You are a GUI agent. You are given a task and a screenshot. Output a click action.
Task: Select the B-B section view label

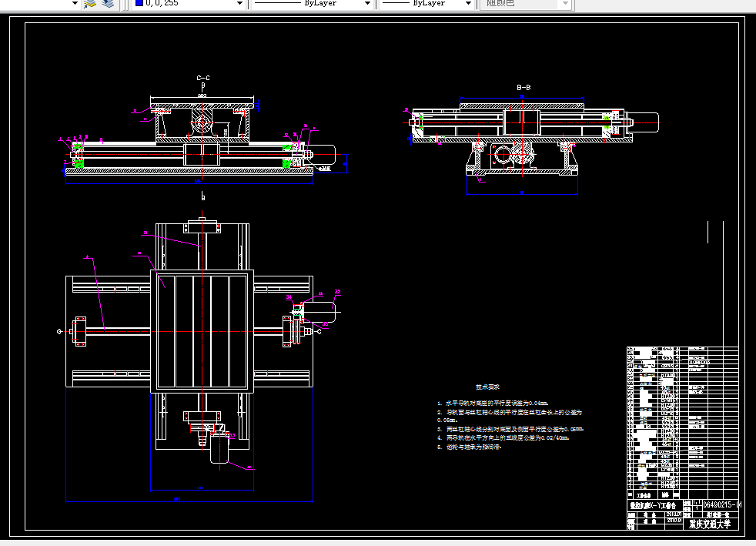tap(524, 87)
